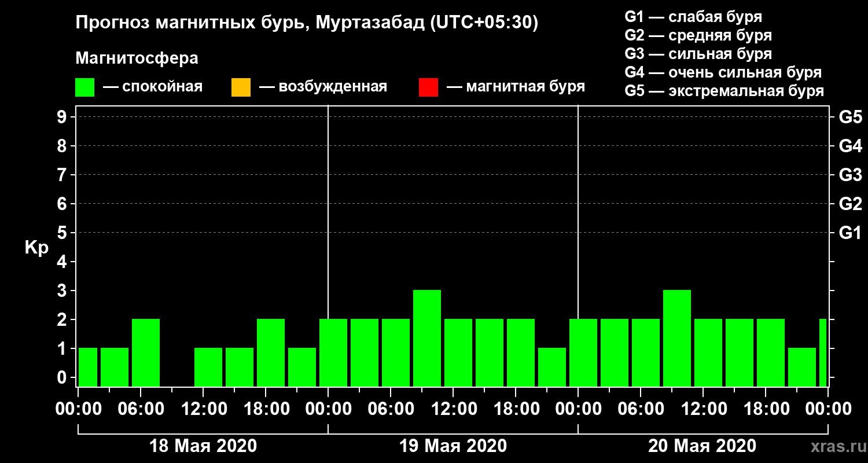868x463 pixels.
Task: Click the right-axis 'G5' label
Action: click(x=850, y=117)
